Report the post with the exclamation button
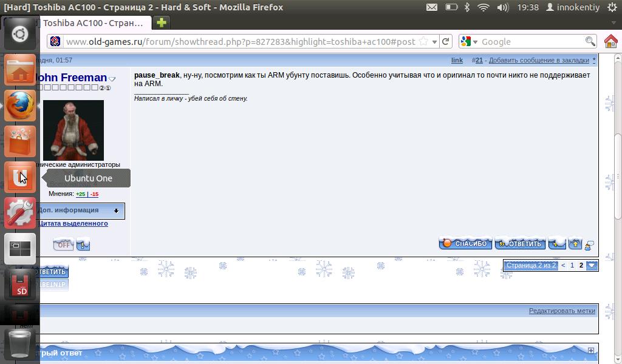 coord(83,244)
